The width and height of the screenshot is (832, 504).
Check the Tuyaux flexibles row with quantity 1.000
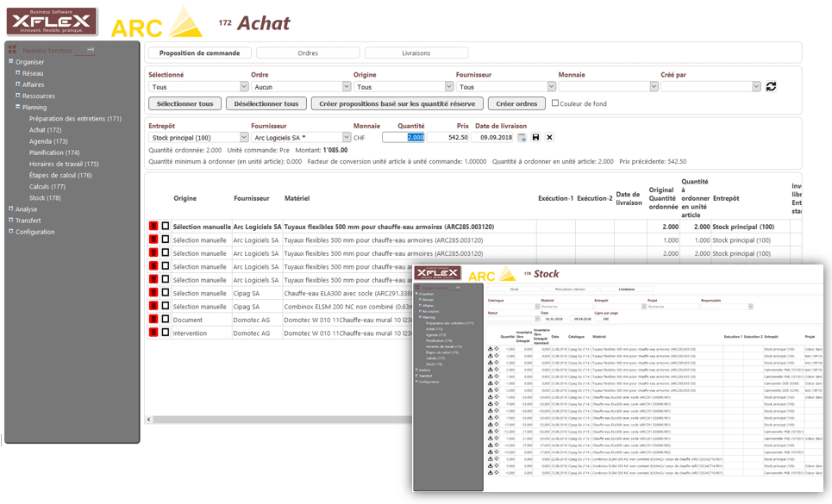[x=166, y=240]
